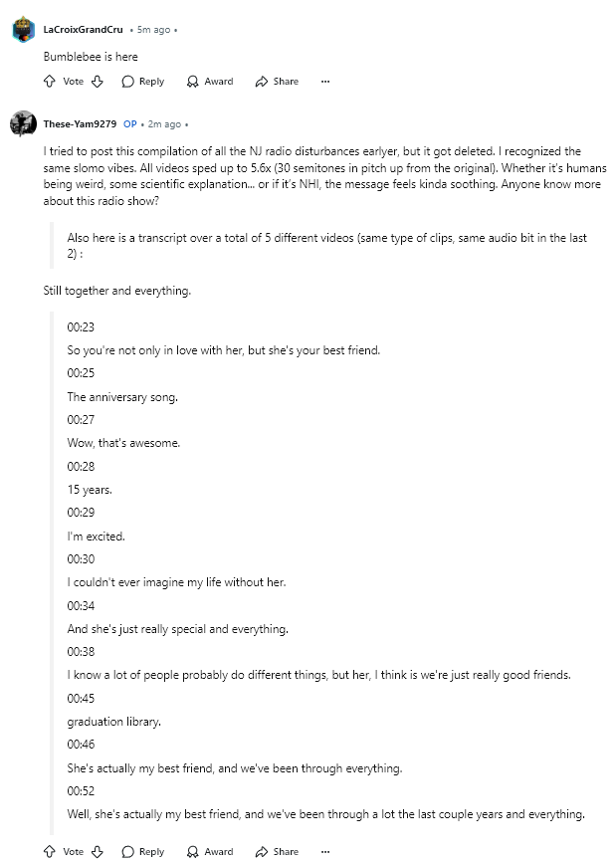The image size is (616, 862).
Task: Click the 2m ago timestamp
Action: tap(164, 124)
